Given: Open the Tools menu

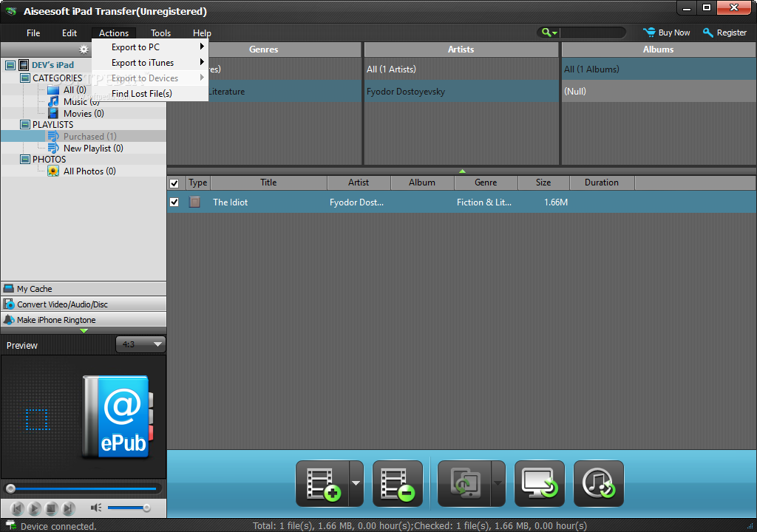Looking at the screenshot, I should [x=160, y=33].
